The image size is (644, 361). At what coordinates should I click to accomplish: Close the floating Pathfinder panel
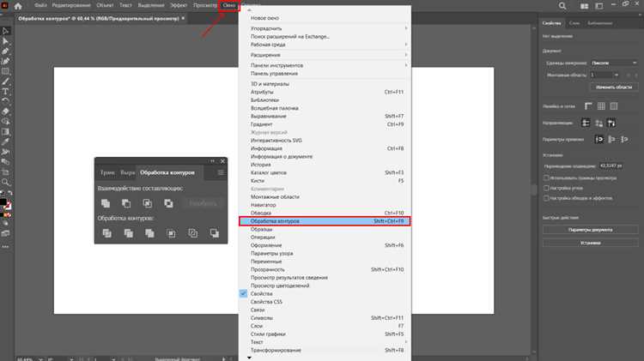click(x=222, y=161)
